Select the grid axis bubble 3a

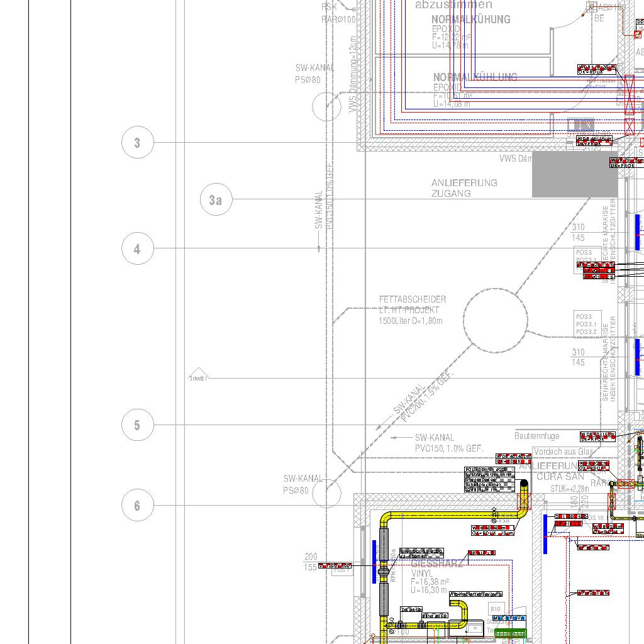[x=216, y=199]
